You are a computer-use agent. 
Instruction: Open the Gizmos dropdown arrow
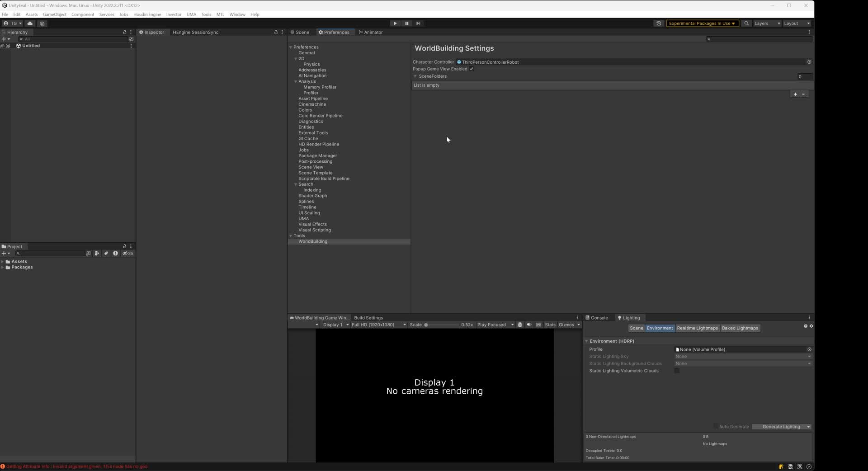[579, 325]
